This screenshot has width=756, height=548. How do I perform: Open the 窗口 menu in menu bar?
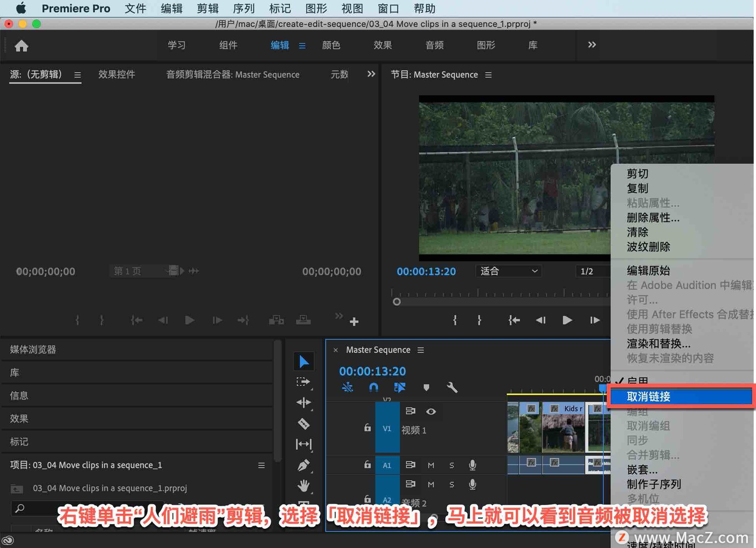[x=388, y=8]
